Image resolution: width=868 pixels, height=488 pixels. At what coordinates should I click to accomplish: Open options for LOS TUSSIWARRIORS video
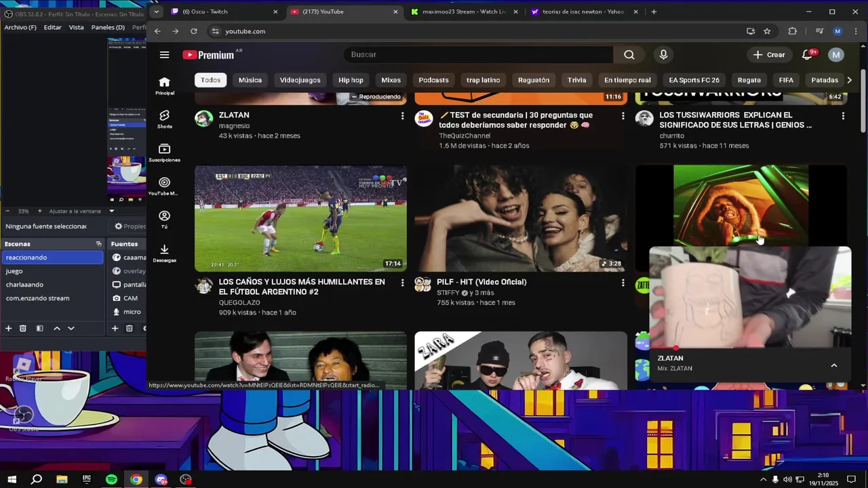[843, 116]
